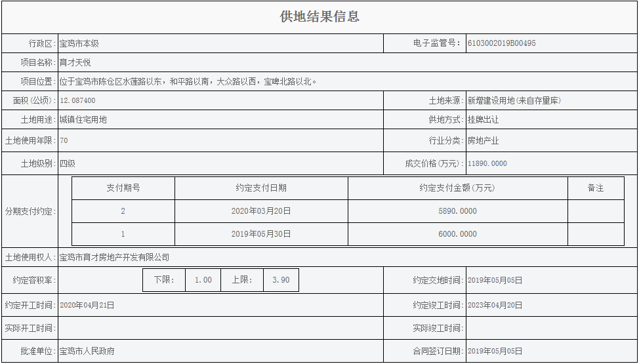
Task: Click the value 宝鸡市本级
Action: 79,43
